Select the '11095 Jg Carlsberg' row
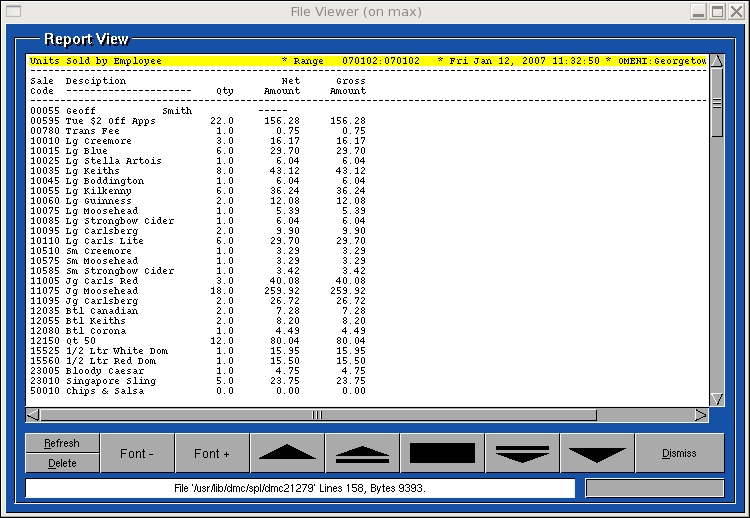 point(198,301)
